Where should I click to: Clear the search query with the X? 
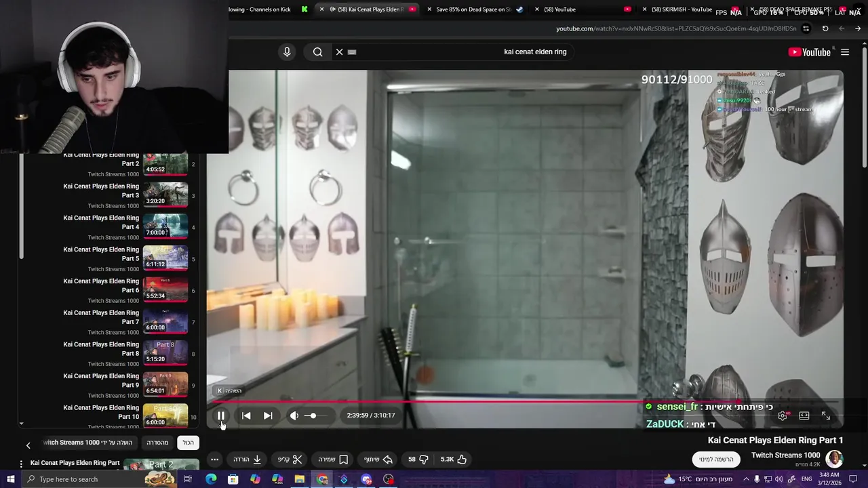340,52
